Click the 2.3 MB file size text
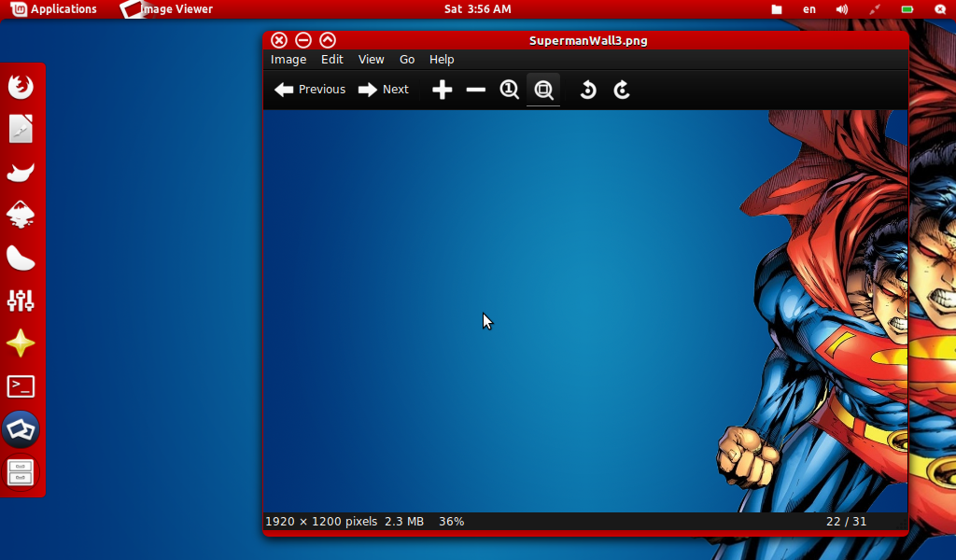Image resolution: width=956 pixels, height=560 pixels. (x=403, y=522)
